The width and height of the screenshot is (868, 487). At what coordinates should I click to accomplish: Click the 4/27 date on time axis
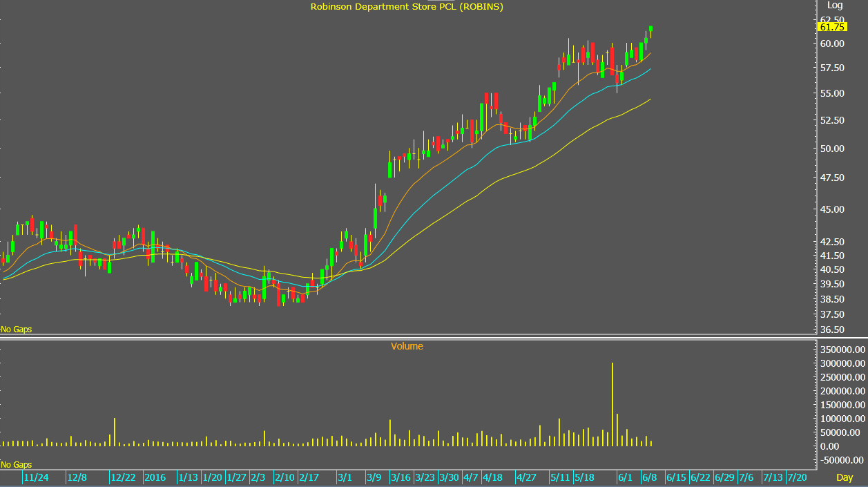(526, 477)
